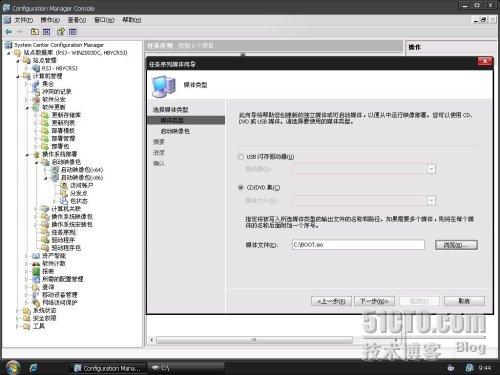Click the C:\ taskbar button

(186, 368)
